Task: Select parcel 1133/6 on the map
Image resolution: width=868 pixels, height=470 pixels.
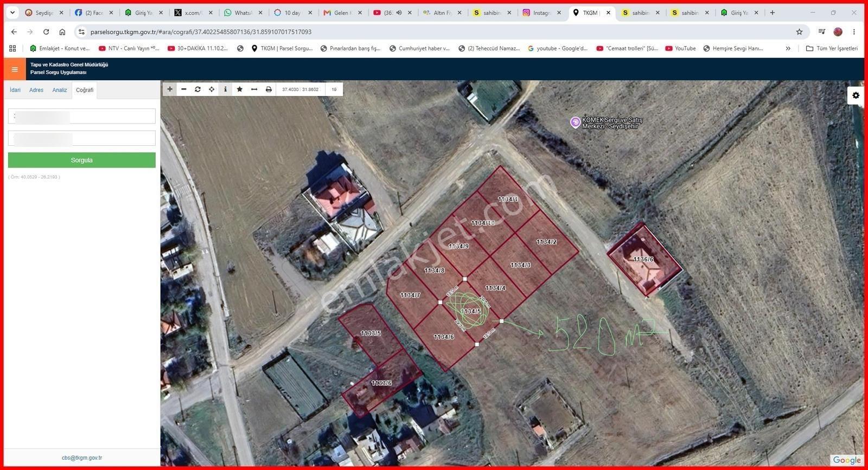Action: (x=381, y=383)
